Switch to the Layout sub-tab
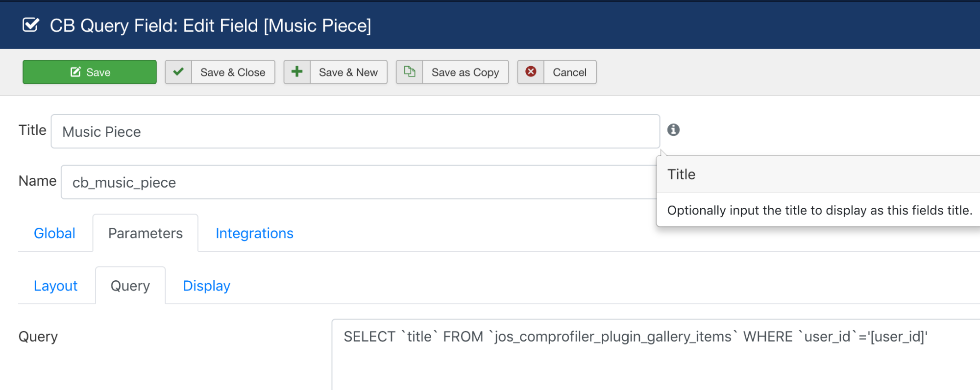The image size is (980, 390). pos(55,286)
